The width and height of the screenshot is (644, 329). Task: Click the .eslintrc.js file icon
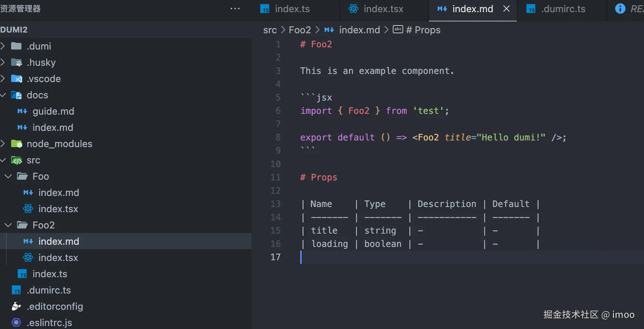[16, 322]
